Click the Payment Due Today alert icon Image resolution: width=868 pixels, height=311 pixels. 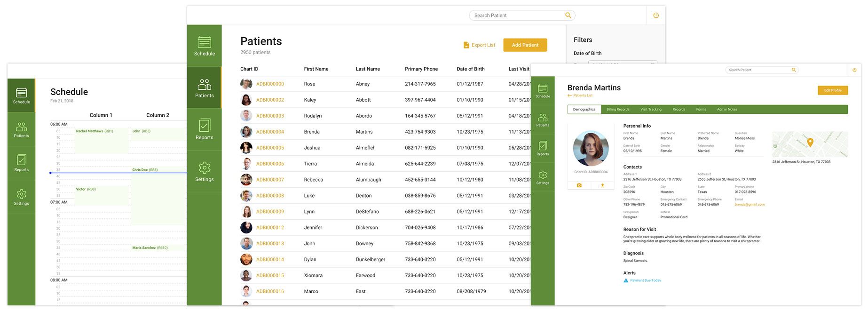626,280
